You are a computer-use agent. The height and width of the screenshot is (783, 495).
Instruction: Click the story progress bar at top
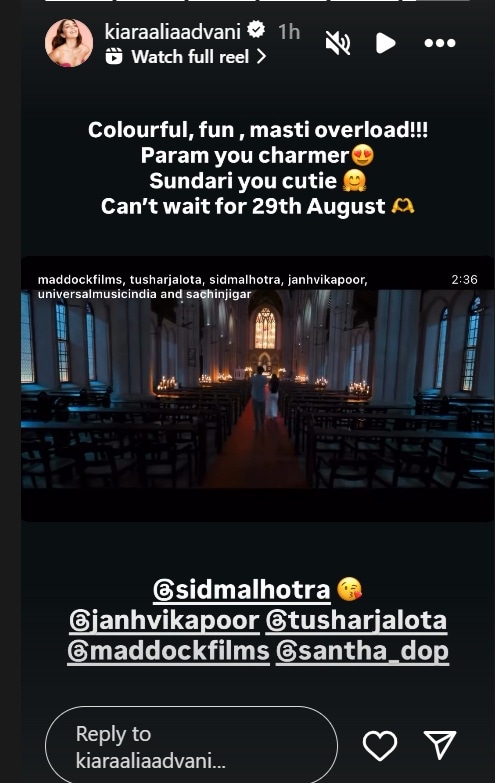coord(258,1)
